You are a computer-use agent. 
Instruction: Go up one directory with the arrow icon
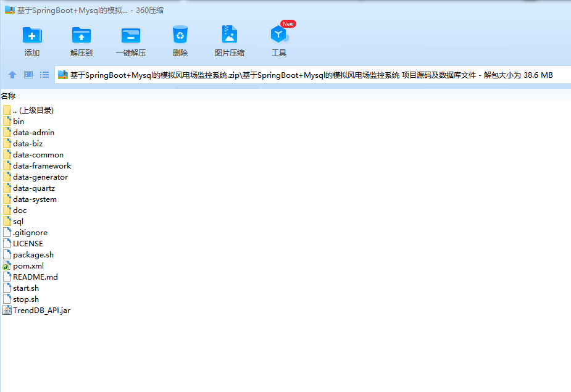coord(12,75)
